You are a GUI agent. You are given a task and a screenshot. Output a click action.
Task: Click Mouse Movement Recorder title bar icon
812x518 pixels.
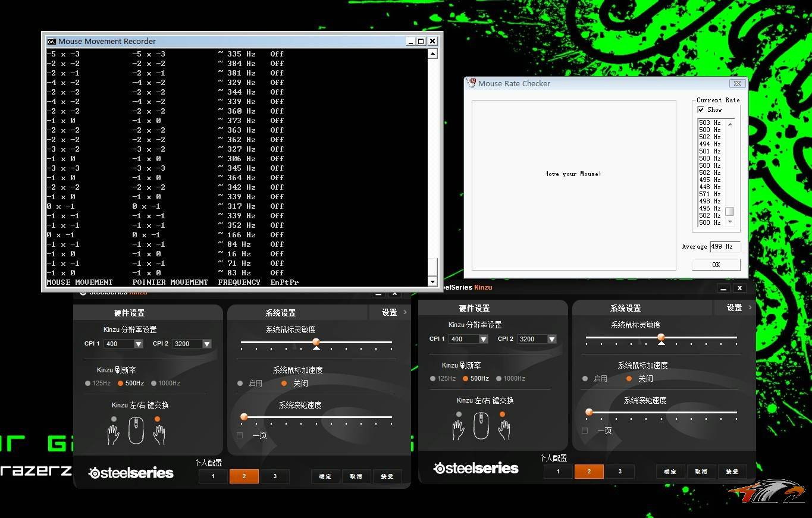[x=52, y=41]
